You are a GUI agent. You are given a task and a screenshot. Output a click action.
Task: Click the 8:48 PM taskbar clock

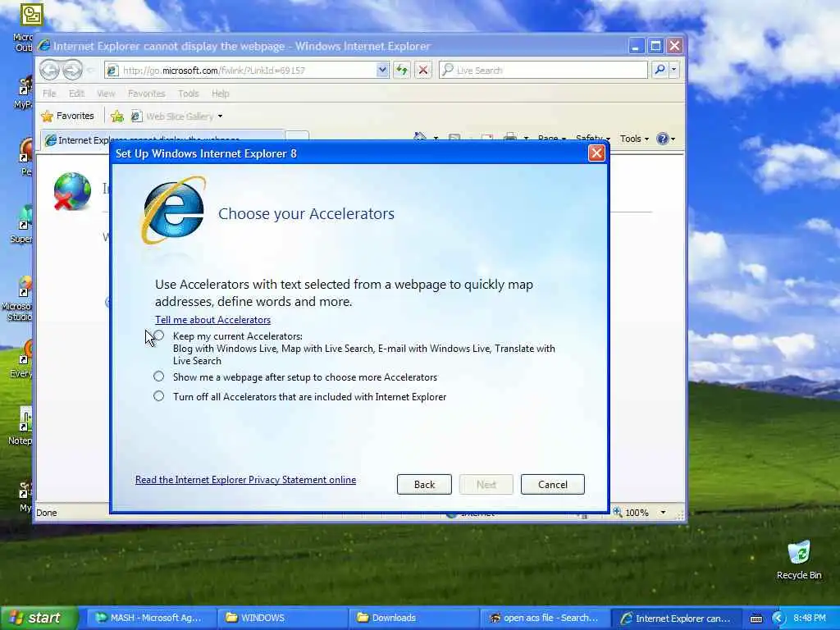click(810, 619)
